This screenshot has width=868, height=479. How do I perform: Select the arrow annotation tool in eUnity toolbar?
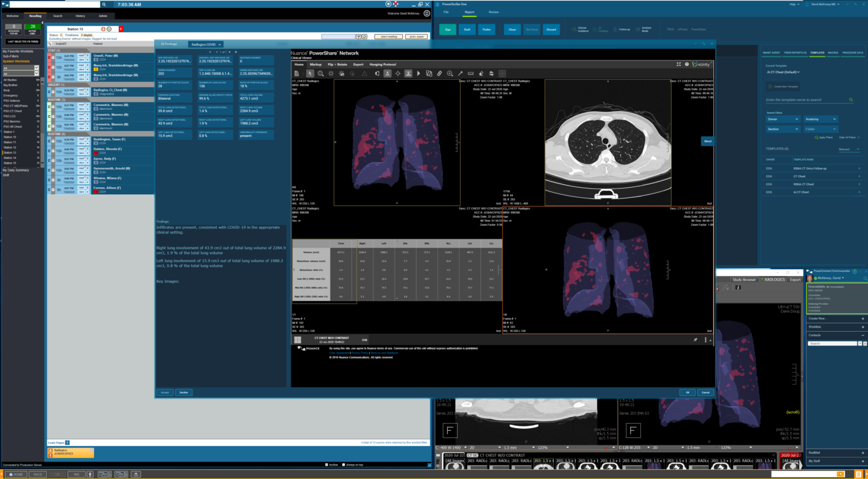tap(460, 73)
